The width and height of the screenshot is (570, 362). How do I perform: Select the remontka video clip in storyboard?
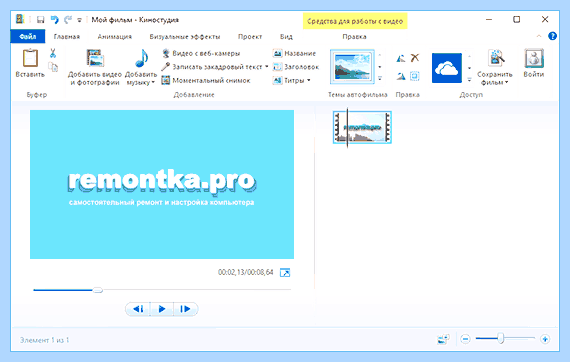pyautogui.click(x=362, y=128)
